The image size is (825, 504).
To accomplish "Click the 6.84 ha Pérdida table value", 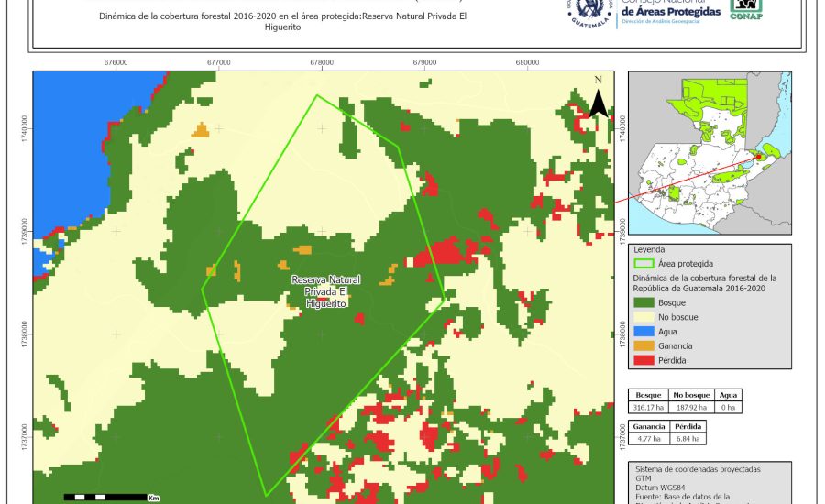I will point(689,439).
